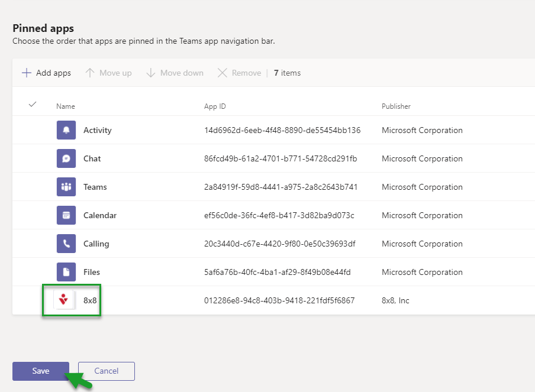Viewport: 535px width, 392px height.
Task: Click the App ID column header
Action: (215, 106)
